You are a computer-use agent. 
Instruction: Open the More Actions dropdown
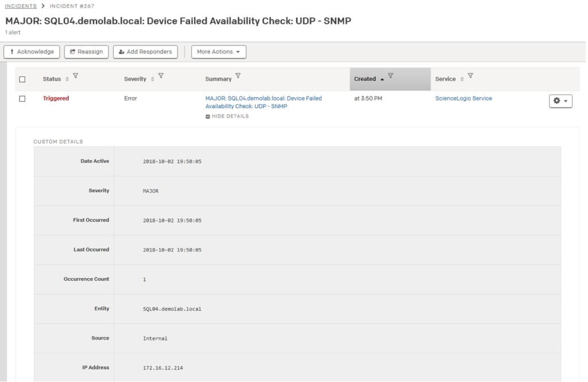[x=218, y=52]
